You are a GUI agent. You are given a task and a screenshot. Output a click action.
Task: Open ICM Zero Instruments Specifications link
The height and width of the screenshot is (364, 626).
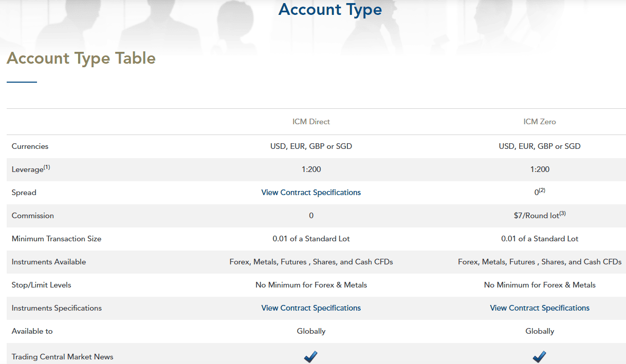[x=540, y=308]
